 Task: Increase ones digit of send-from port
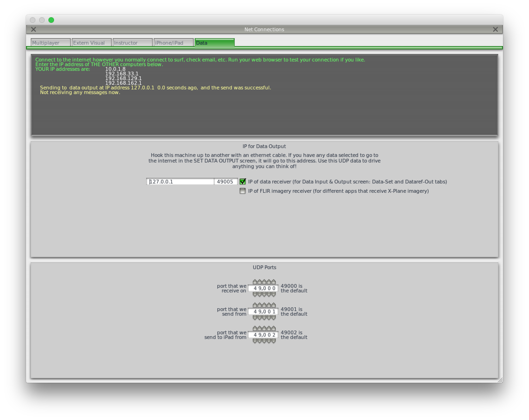pos(274,305)
